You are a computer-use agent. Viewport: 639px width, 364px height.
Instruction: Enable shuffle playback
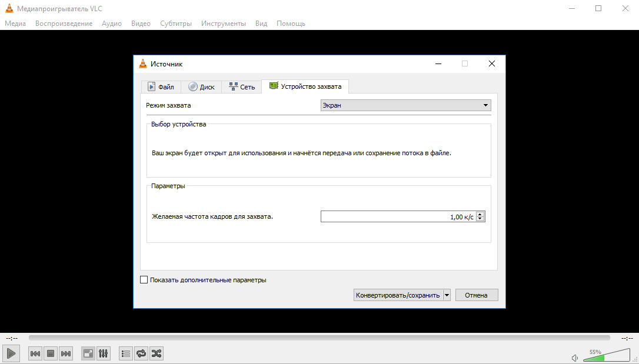[x=157, y=353]
